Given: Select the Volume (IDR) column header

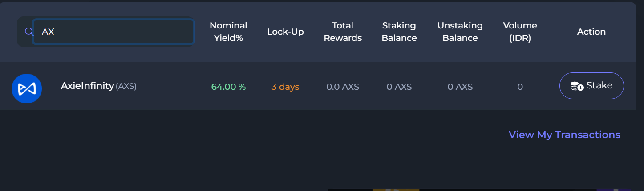Looking at the screenshot, I should pyautogui.click(x=520, y=32).
